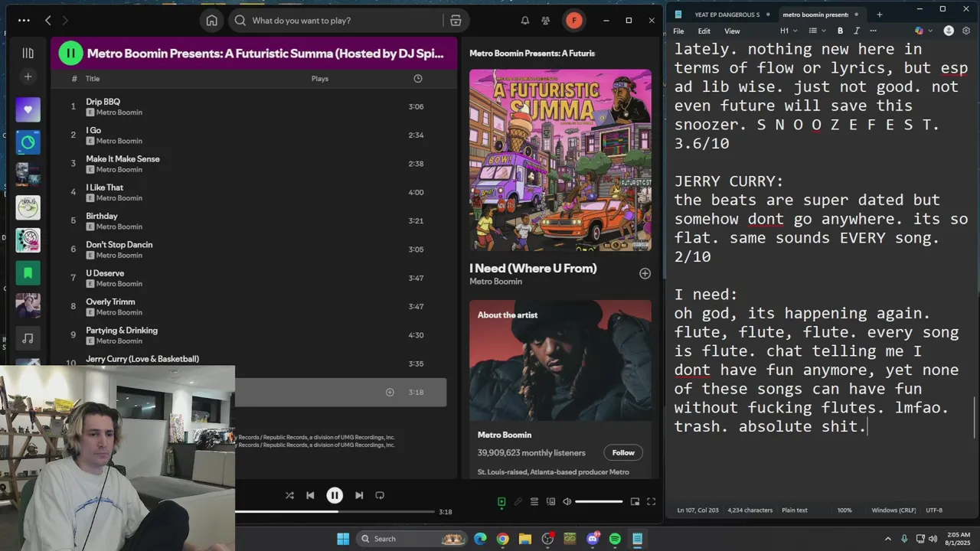Open Spotify Home with the house icon
Viewport: 980px width, 551px height.
[211, 21]
